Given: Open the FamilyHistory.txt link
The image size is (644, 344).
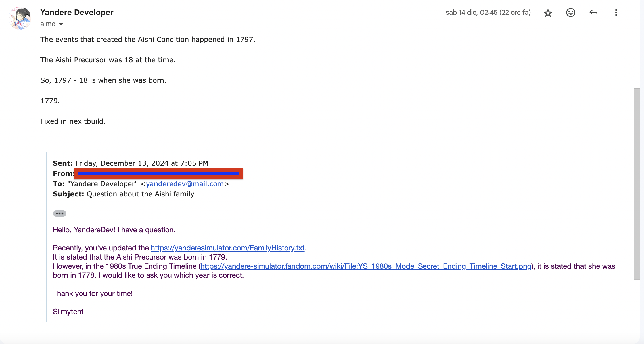Looking at the screenshot, I should (227, 248).
